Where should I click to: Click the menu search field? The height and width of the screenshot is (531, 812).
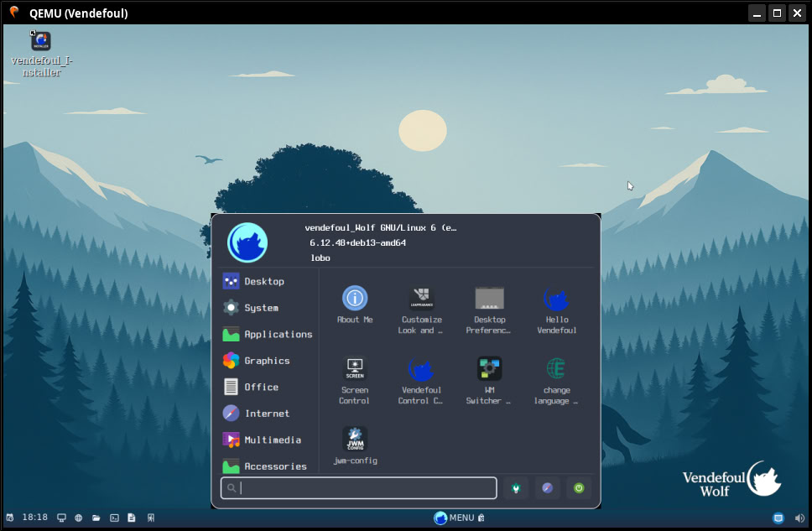(359, 488)
